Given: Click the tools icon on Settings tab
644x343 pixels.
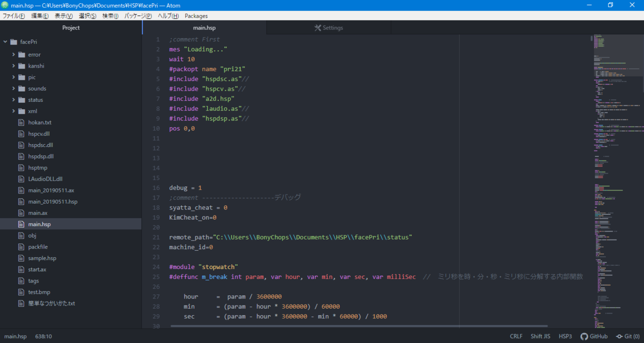Looking at the screenshot, I should 318,28.
